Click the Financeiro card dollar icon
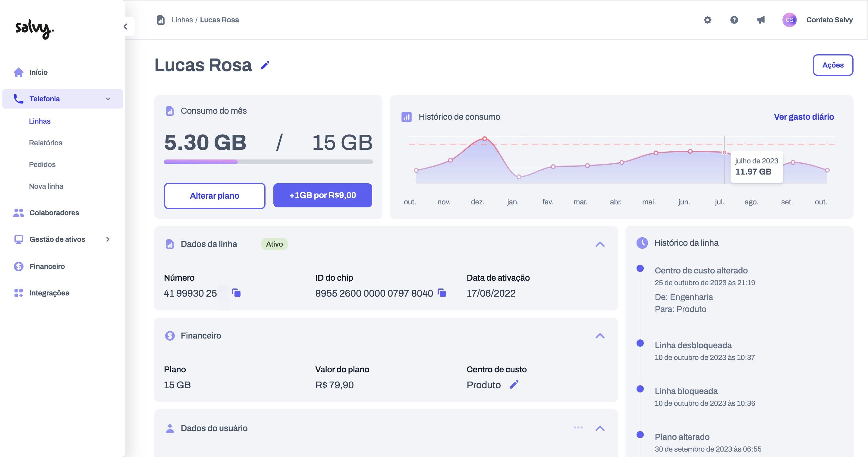Image resolution: width=868 pixels, height=457 pixels. (x=170, y=336)
